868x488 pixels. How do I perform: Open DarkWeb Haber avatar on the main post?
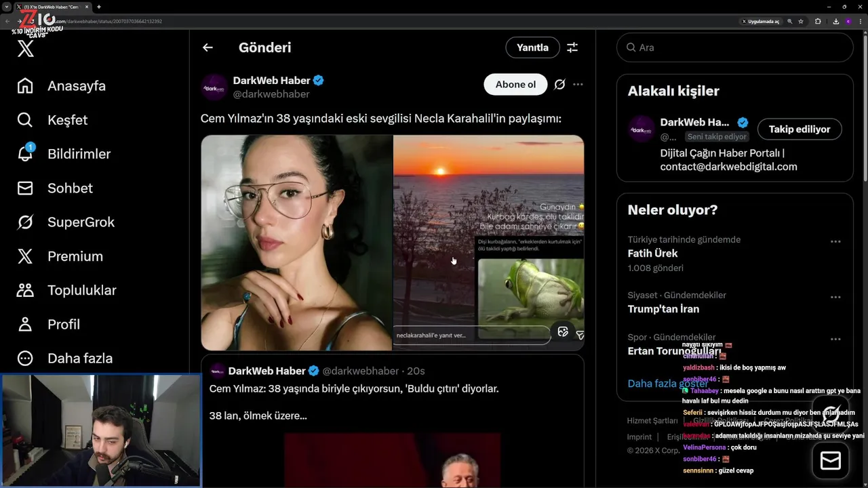(214, 87)
